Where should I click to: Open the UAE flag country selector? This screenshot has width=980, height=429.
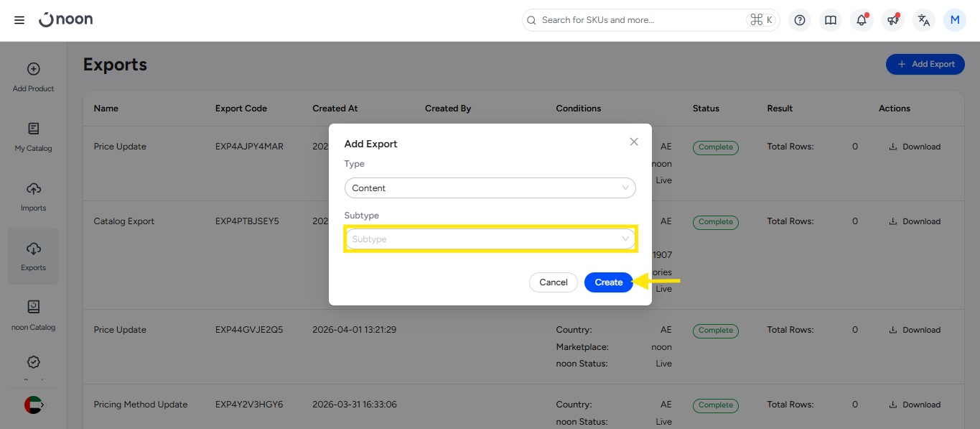pos(33,405)
